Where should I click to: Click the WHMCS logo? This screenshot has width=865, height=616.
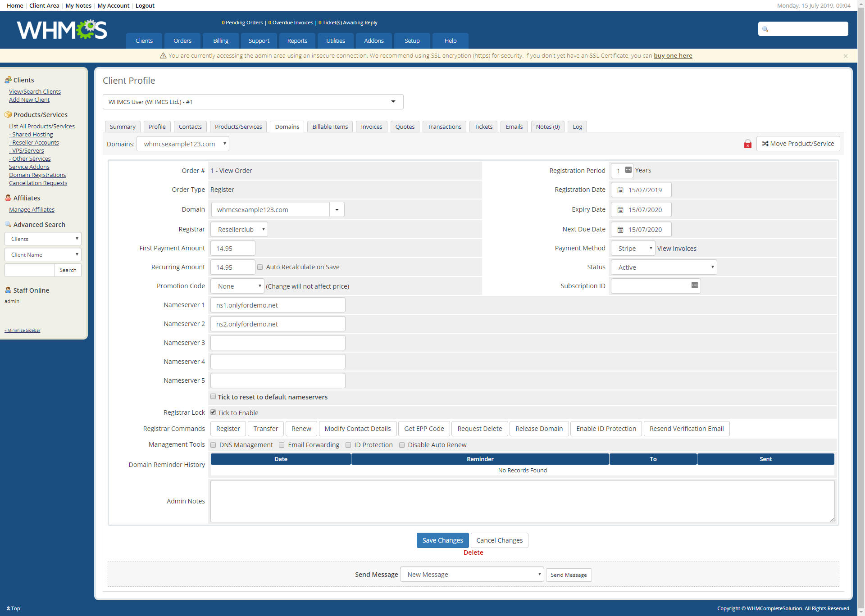pos(62,30)
